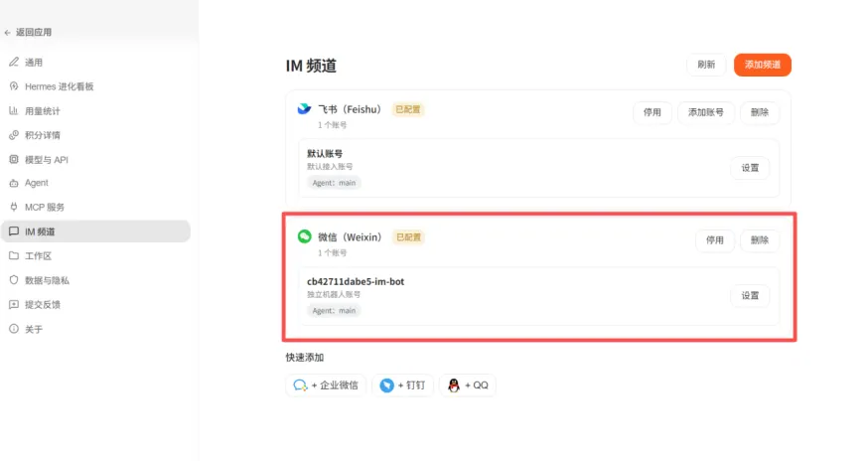
Task: Click the orange 添加频道 button
Action: [763, 65]
